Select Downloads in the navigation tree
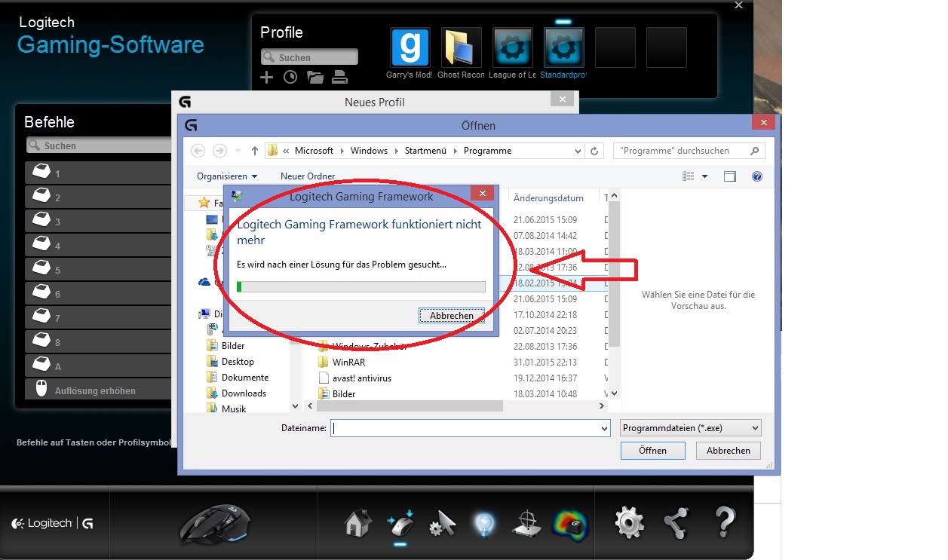This screenshot has height=560, width=948. coord(244,393)
